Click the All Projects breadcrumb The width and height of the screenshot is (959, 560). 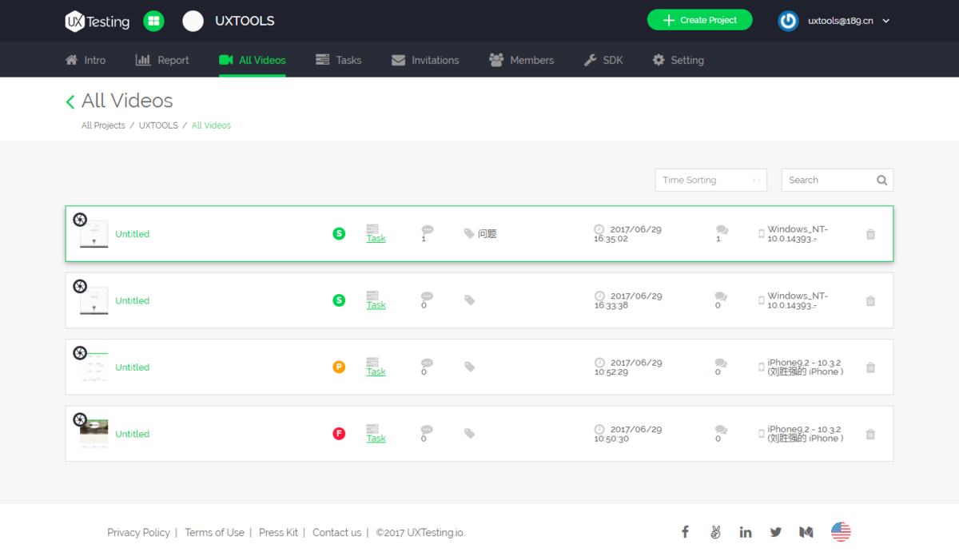pyautogui.click(x=103, y=125)
